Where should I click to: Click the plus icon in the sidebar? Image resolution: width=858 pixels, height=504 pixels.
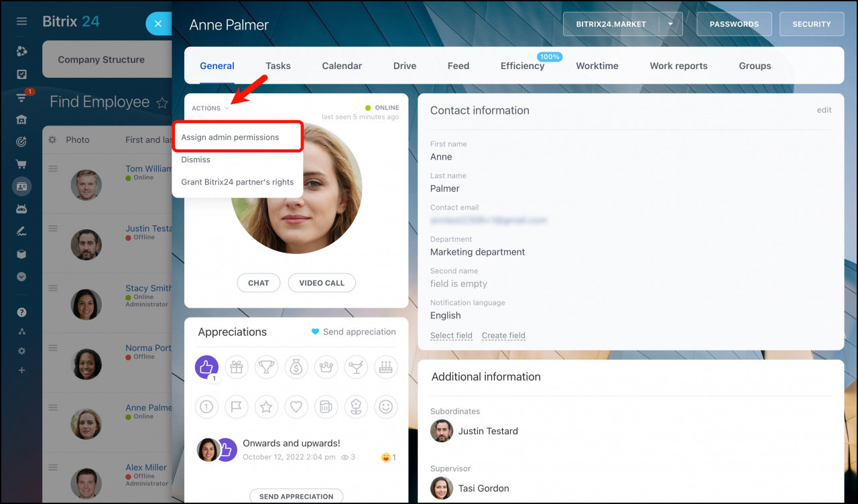point(21,370)
